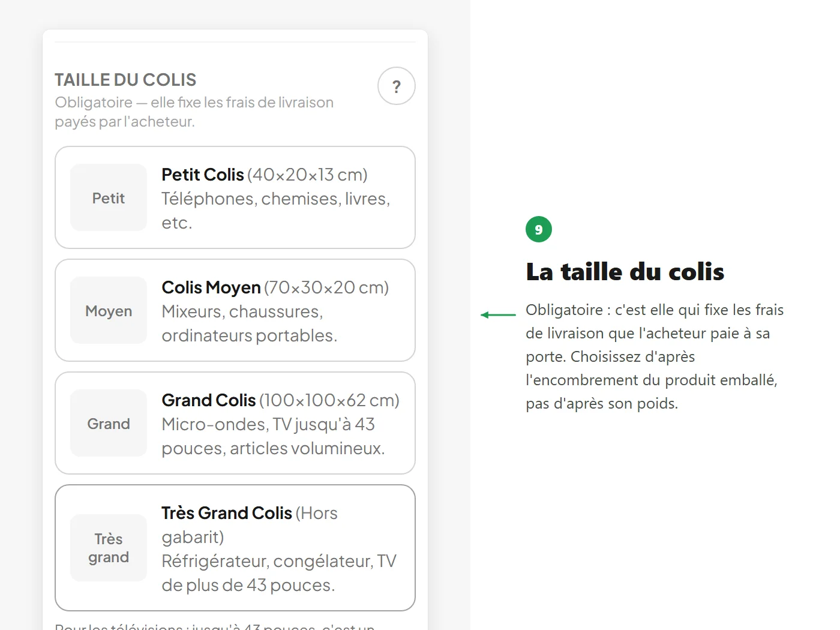Select the Très Grand Colis card
The height and width of the screenshot is (630, 840).
tap(235, 548)
